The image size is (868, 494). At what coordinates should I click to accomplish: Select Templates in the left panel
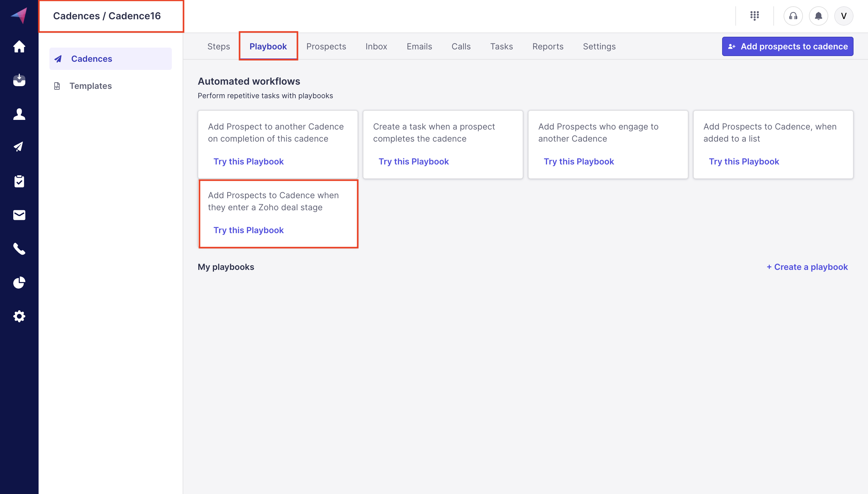click(x=90, y=86)
